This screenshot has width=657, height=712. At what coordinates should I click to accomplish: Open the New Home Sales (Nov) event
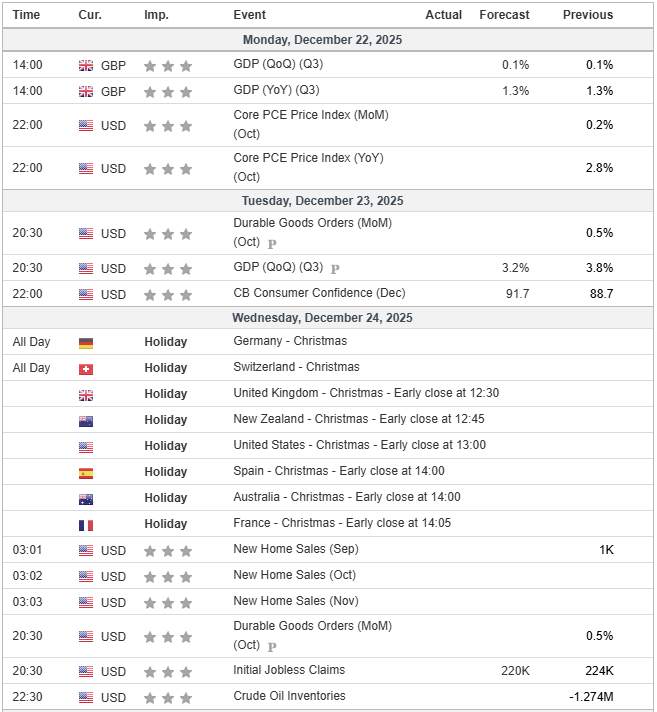[x=295, y=601]
